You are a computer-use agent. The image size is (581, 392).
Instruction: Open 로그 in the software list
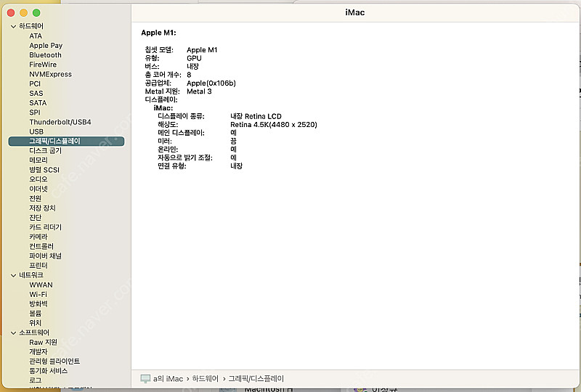pyautogui.click(x=35, y=380)
